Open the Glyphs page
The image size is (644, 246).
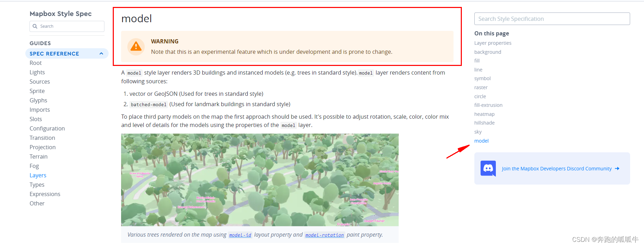[x=39, y=100]
